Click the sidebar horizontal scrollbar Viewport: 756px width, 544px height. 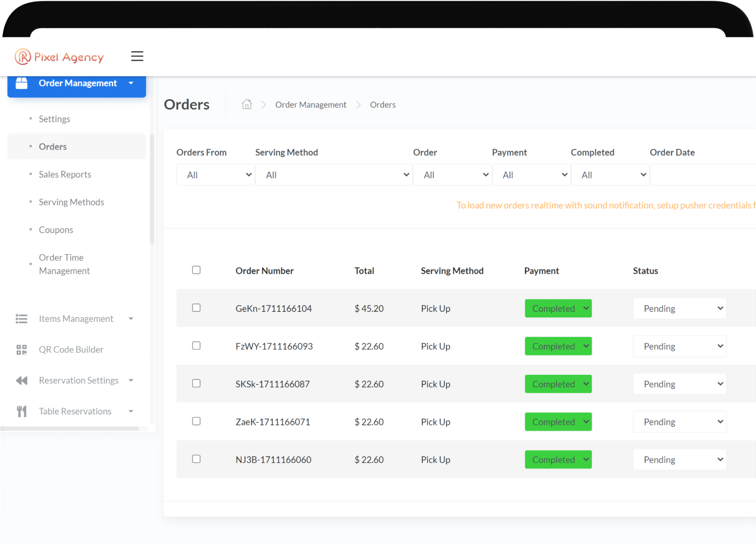[x=70, y=429]
